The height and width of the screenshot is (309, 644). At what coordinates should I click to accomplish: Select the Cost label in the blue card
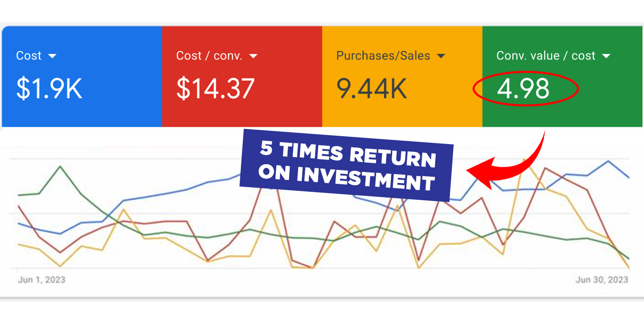click(x=29, y=56)
